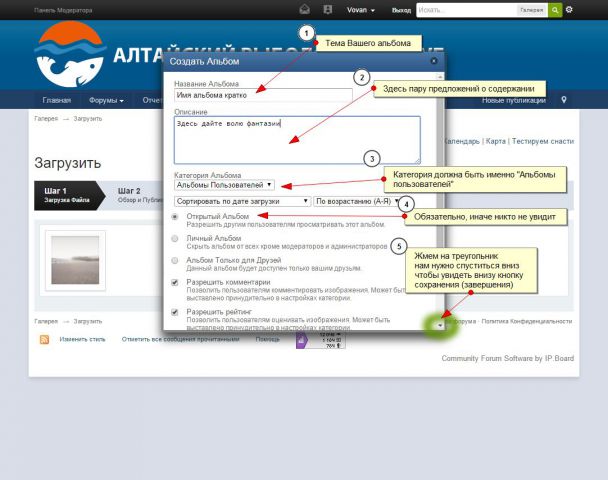
Task: Open the Vovan user menu
Action: [x=361, y=10]
